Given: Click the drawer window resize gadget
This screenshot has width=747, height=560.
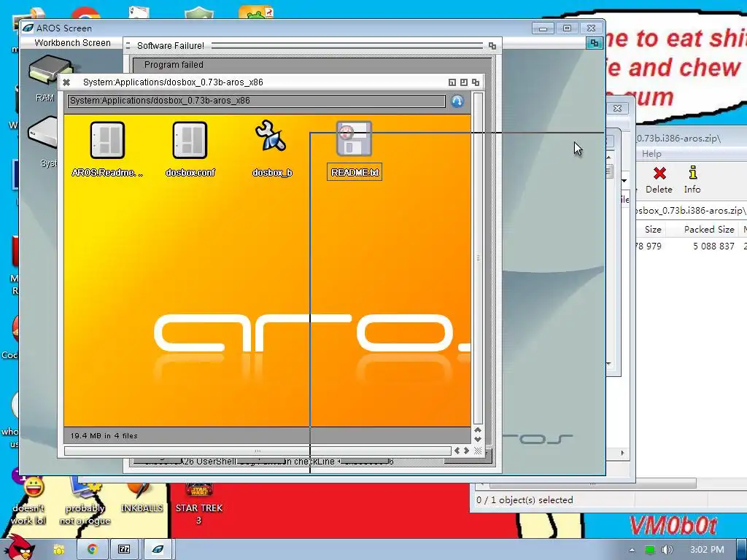Looking at the screenshot, I should tap(478, 451).
